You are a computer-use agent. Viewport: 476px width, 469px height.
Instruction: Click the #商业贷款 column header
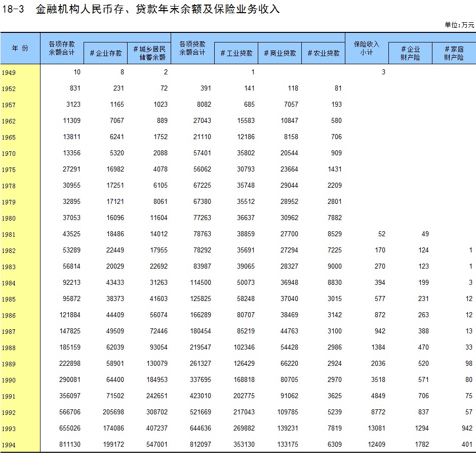pos(280,53)
